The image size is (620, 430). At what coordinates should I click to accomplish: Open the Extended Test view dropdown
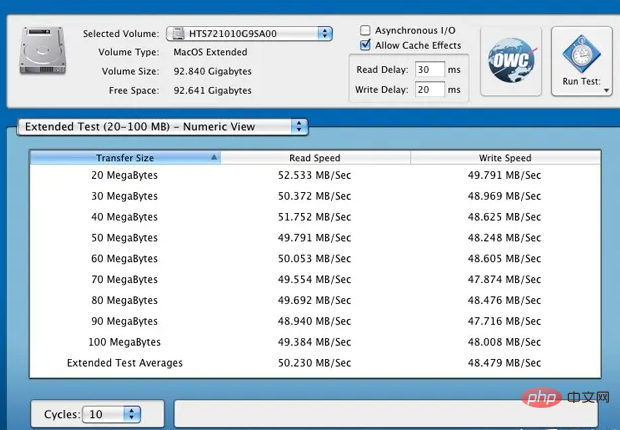(x=163, y=127)
